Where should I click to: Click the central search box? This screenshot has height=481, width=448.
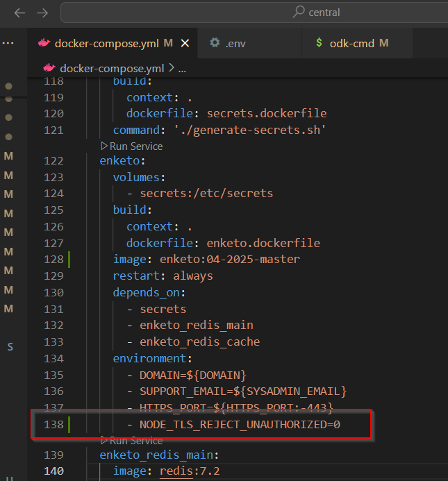point(254,12)
